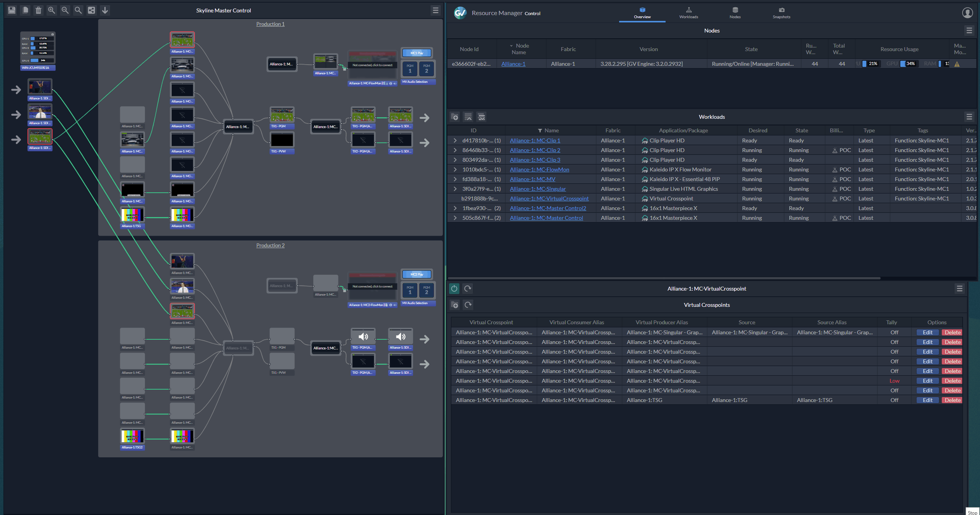Image resolution: width=980 pixels, height=515 pixels.
Task: Toggle PGM 2 in Production 2 audio selection
Action: point(427,290)
